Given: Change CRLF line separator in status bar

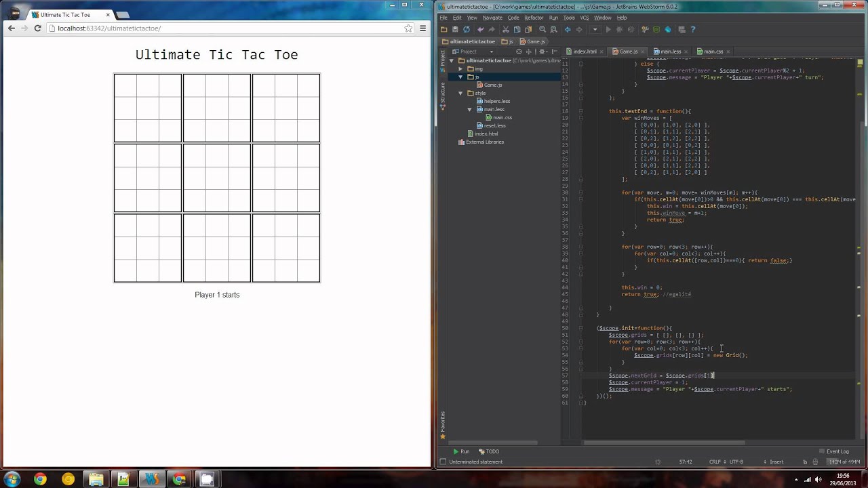Looking at the screenshot, I should [x=717, y=462].
